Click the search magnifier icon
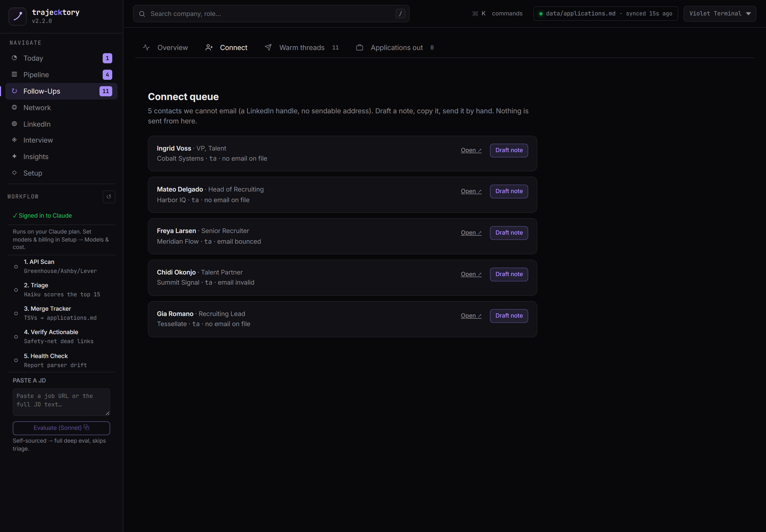 pyautogui.click(x=142, y=14)
